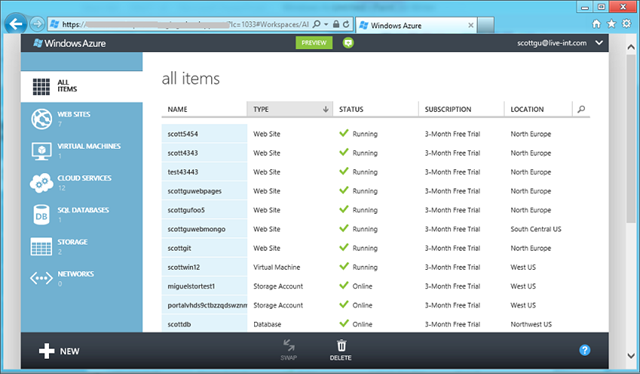Viewport: 640px width, 374px height.
Task: Open the Networks arrows icon
Action: (x=41, y=278)
